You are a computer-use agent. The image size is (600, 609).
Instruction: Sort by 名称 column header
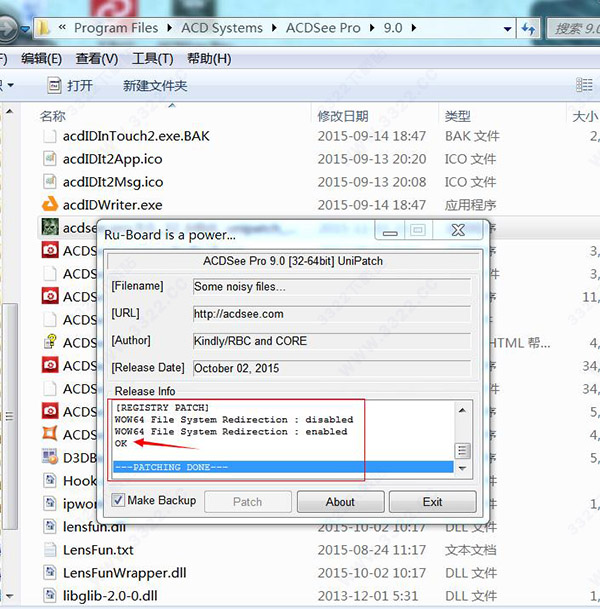pyautogui.click(x=52, y=116)
